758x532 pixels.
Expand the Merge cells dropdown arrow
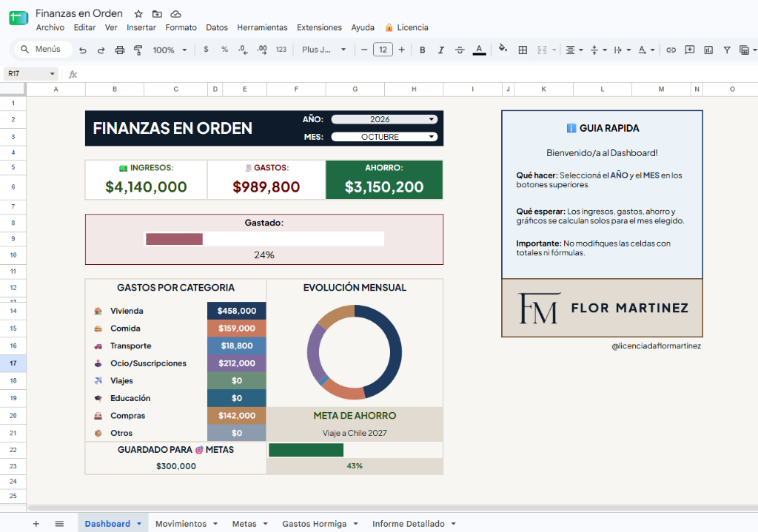pos(554,50)
